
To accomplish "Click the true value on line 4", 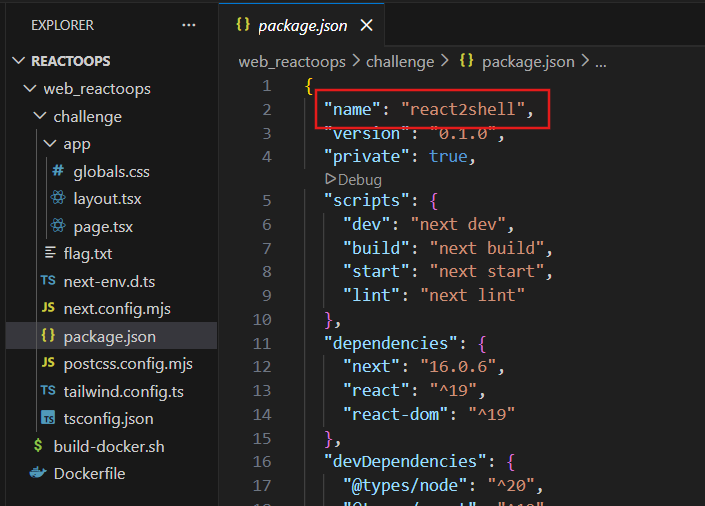I will pos(448,157).
